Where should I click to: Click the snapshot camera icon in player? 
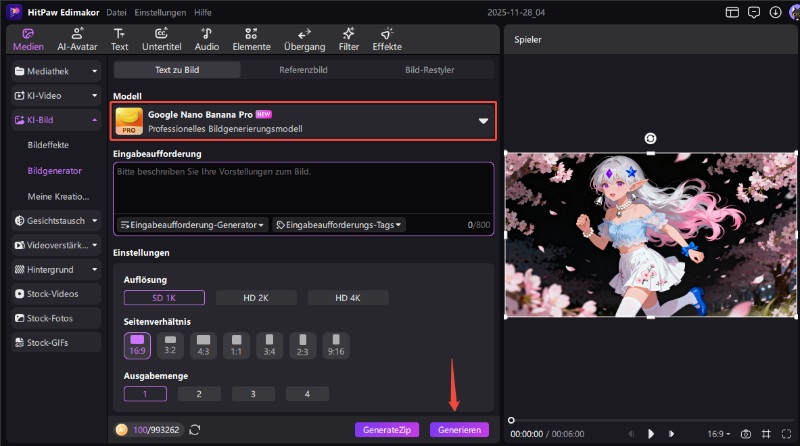745,434
